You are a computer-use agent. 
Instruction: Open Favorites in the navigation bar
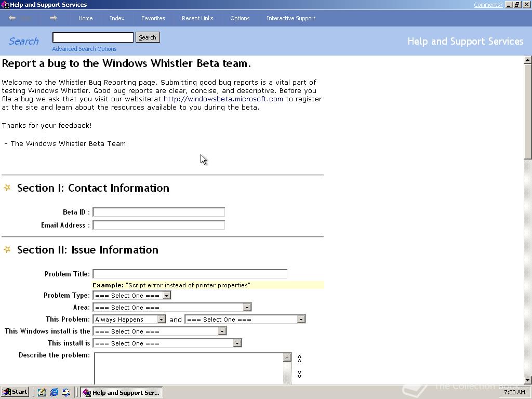(x=153, y=18)
